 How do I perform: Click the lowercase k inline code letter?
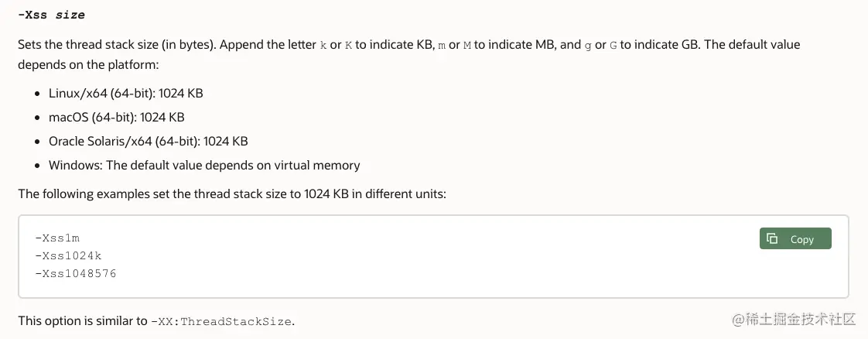coord(323,45)
